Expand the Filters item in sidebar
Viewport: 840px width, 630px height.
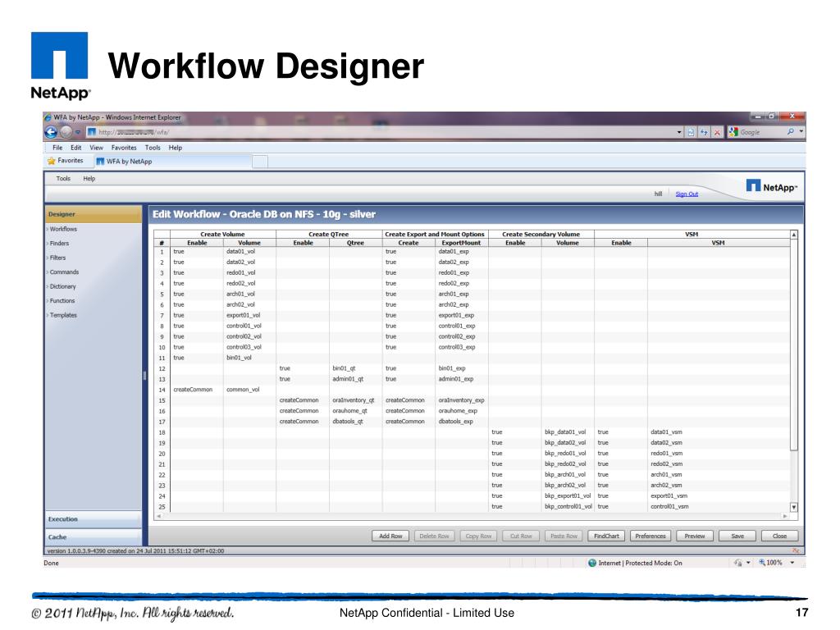pyautogui.click(x=57, y=258)
